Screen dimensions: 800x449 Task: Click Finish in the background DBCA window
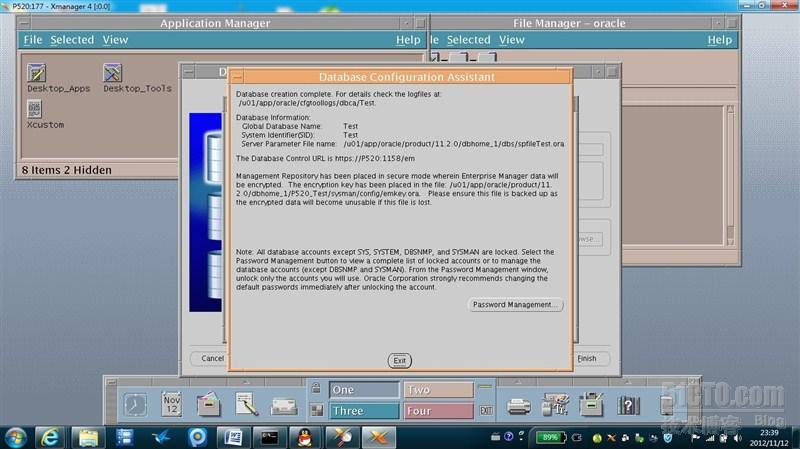[590, 359]
